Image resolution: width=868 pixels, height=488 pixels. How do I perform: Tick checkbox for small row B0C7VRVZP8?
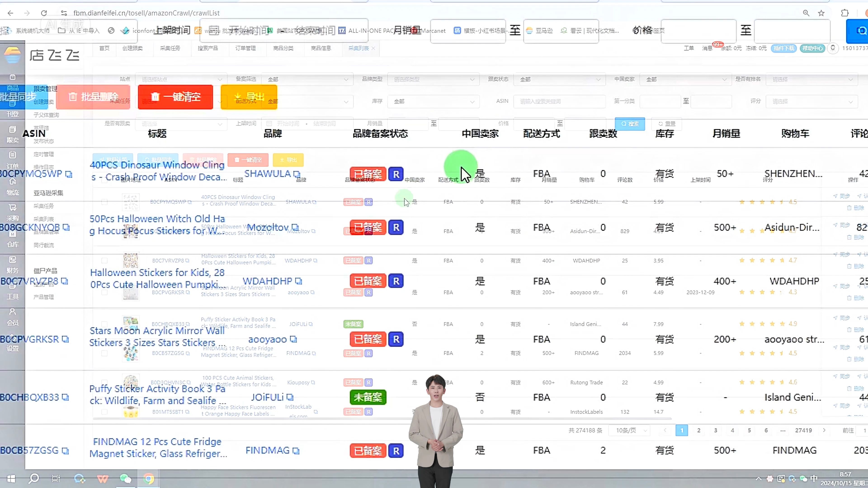click(104, 261)
